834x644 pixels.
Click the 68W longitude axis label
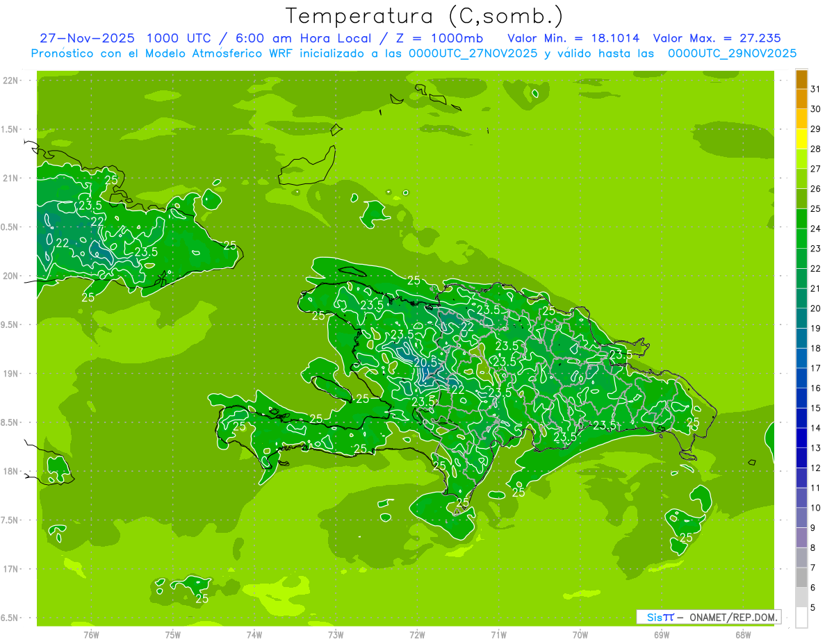coord(743,634)
